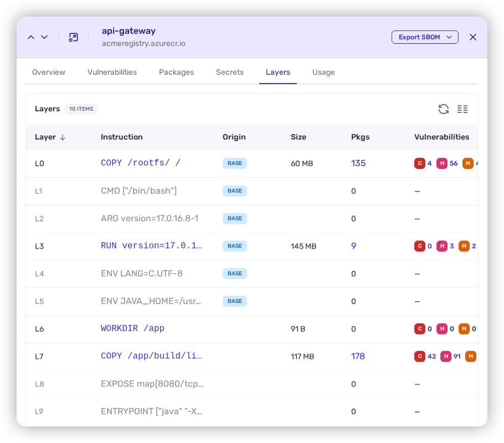504x443 pixels.
Task: Click the 10 ITEMS count badge
Action: coord(81,109)
